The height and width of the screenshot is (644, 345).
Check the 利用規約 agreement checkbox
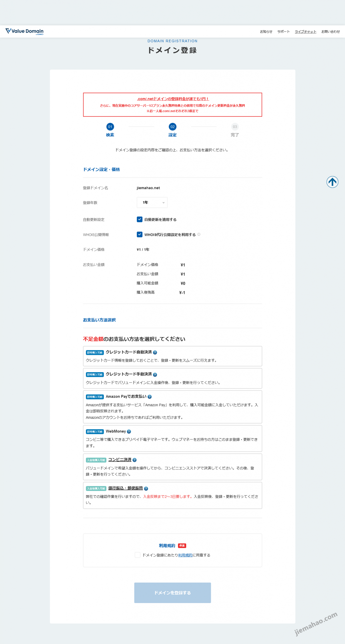coord(137,555)
